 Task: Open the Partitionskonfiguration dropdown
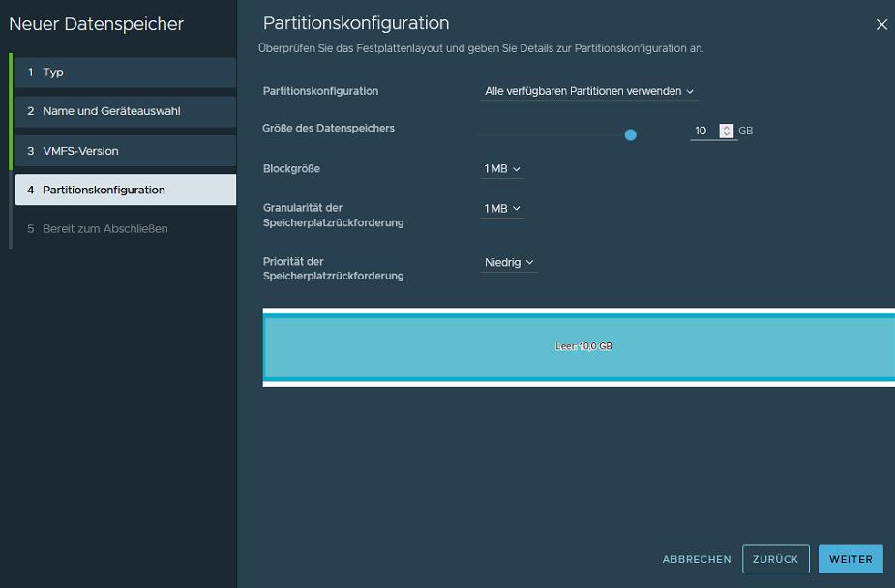point(589,92)
